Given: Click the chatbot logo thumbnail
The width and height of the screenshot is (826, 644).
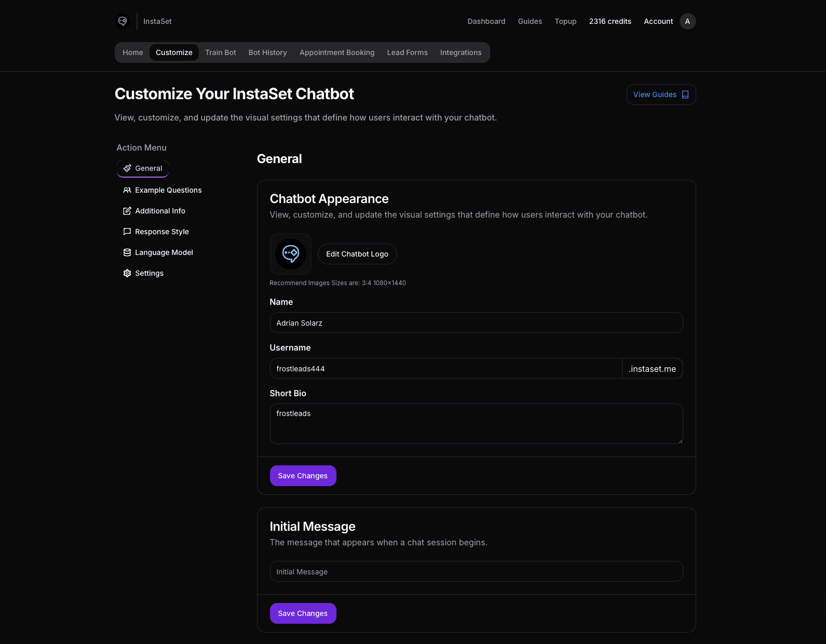Looking at the screenshot, I should pyautogui.click(x=291, y=254).
